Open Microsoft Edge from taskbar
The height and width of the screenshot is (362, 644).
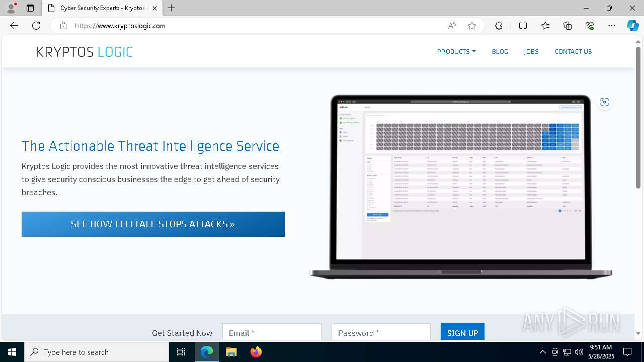point(207,352)
